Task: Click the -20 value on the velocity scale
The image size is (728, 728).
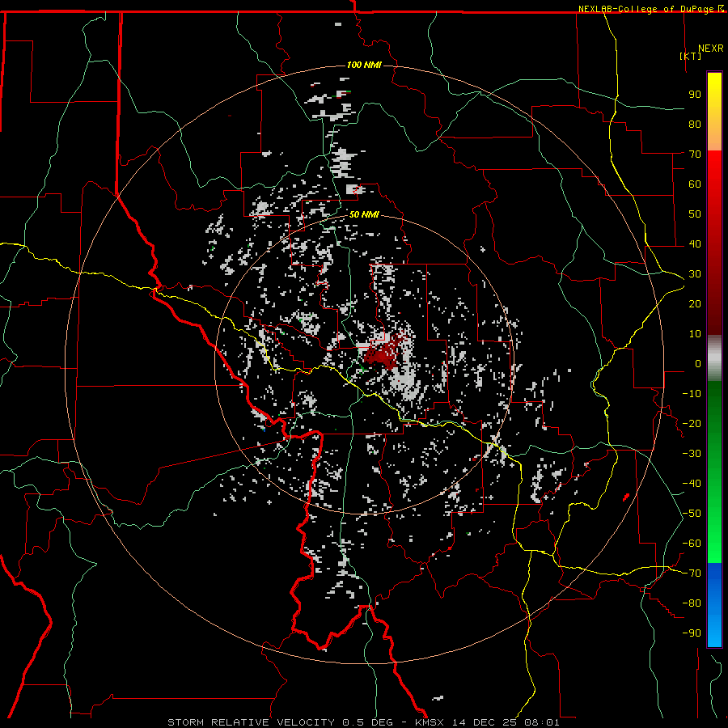Action: (x=692, y=423)
